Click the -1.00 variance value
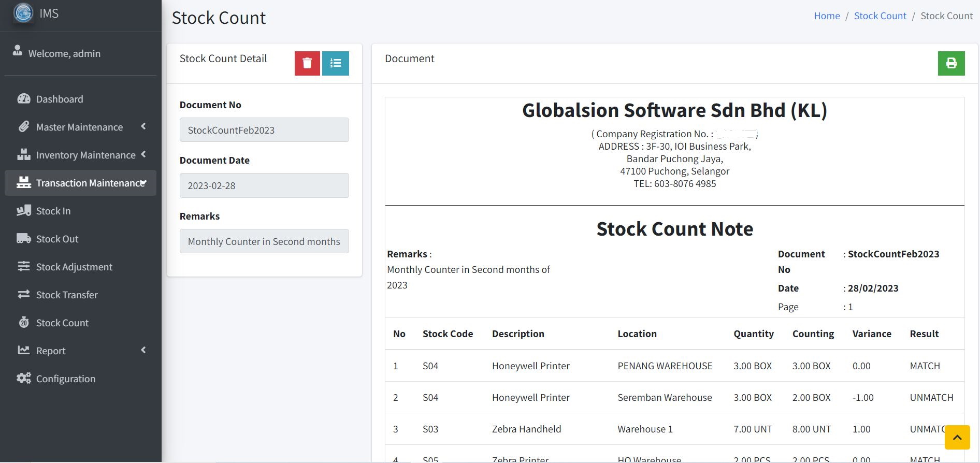The height and width of the screenshot is (463, 980). pos(863,397)
